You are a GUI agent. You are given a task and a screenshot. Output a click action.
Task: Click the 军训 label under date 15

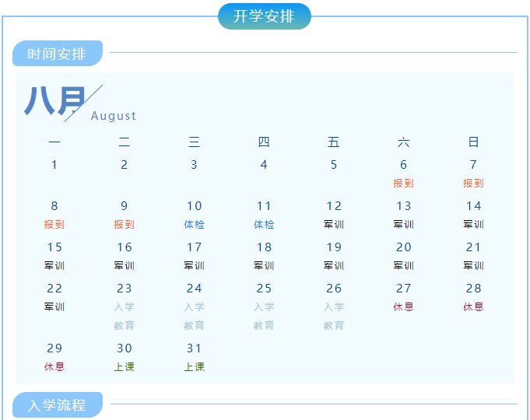tap(54, 265)
